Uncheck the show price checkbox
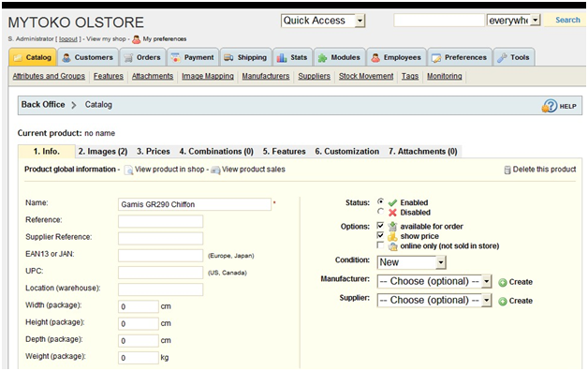588x371 pixels. click(380, 235)
